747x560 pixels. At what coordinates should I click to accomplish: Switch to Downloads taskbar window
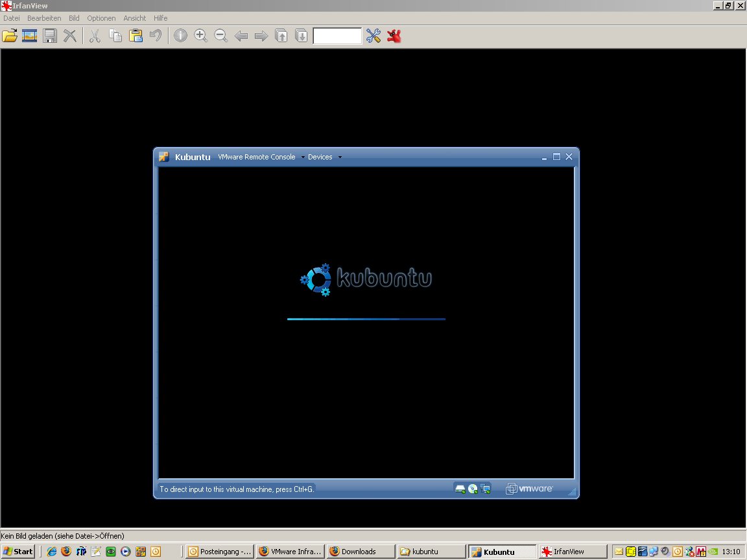point(361,552)
